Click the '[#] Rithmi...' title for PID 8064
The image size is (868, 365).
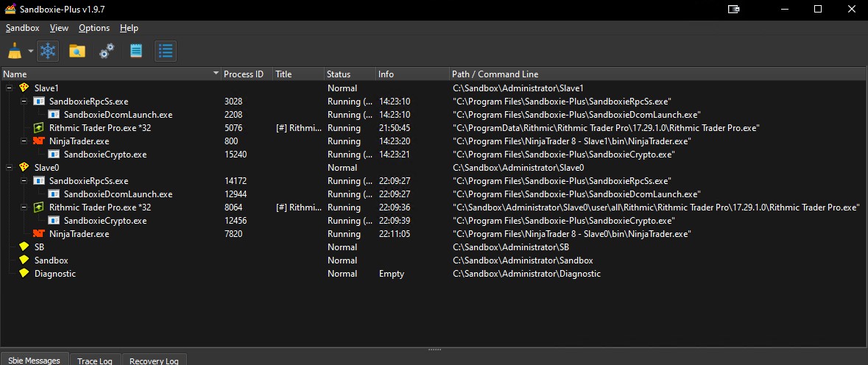[x=298, y=208]
